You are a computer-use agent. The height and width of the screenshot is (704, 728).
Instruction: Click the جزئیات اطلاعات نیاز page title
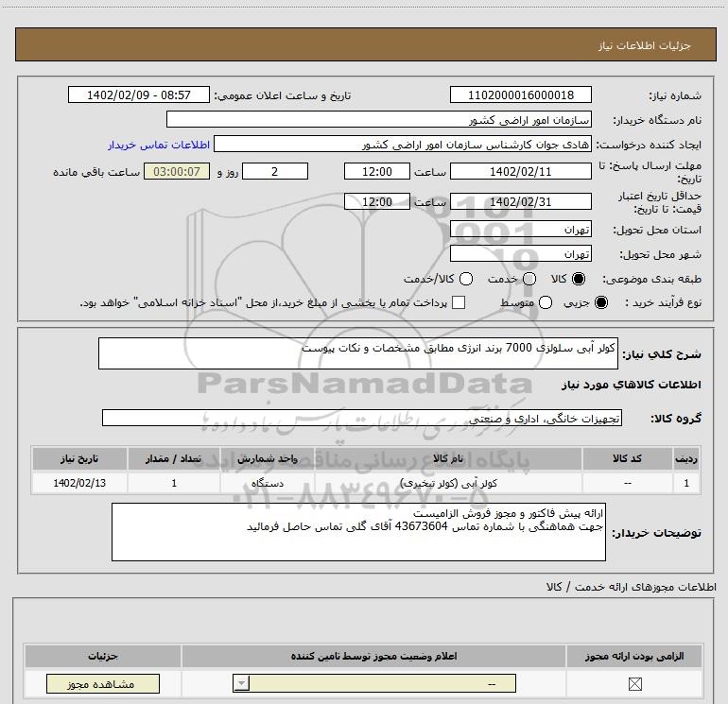(x=644, y=45)
